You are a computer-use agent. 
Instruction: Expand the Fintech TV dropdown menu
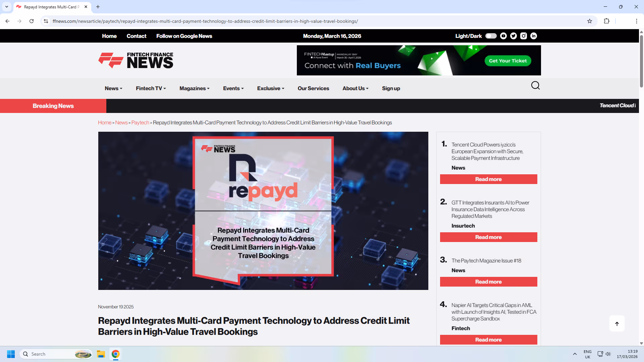151,88
